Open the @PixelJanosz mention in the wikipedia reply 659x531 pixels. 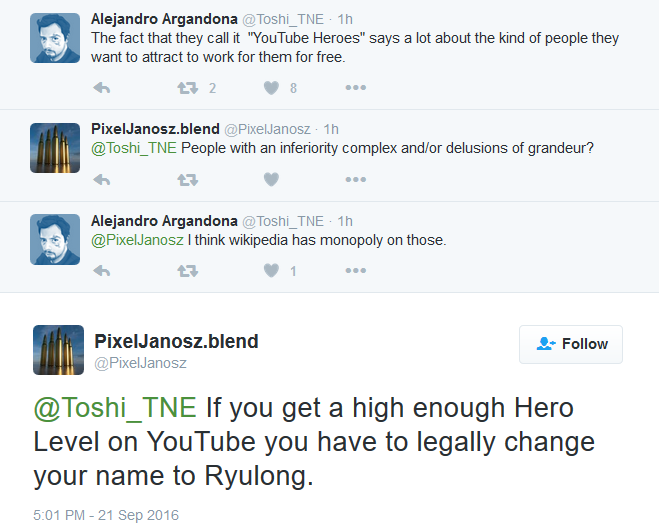point(137,240)
